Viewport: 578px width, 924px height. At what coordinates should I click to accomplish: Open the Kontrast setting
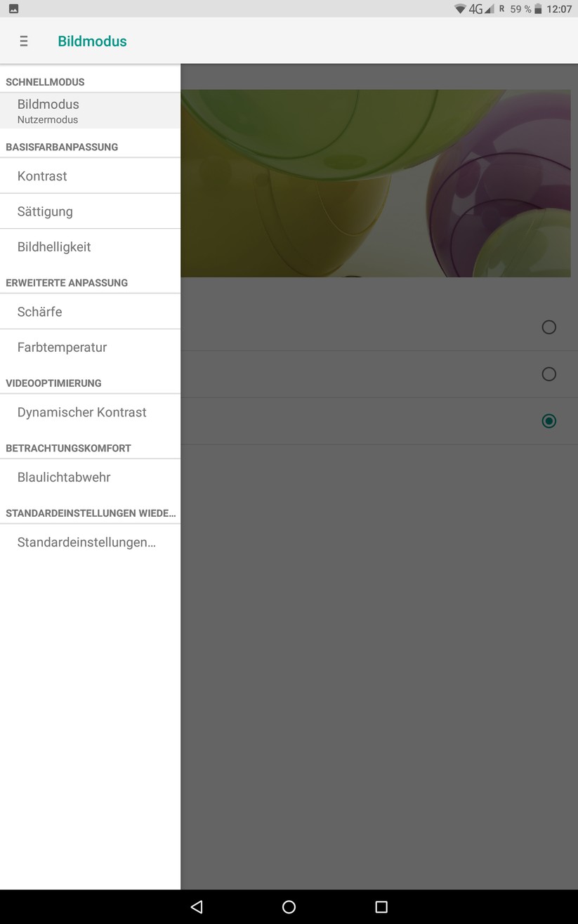[x=90, y=176]
